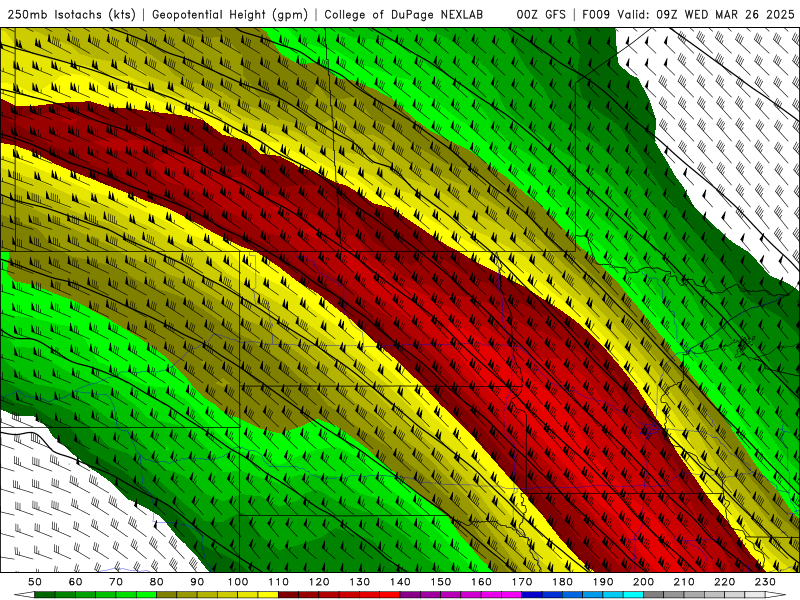Click the 130 value on the color scale
Screen dimensions: 800x600
coord(360,582)
